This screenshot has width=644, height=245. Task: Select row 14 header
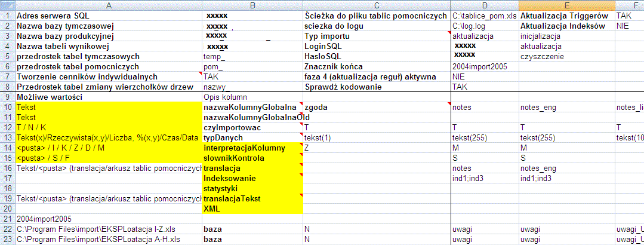(x=7, y=148)
